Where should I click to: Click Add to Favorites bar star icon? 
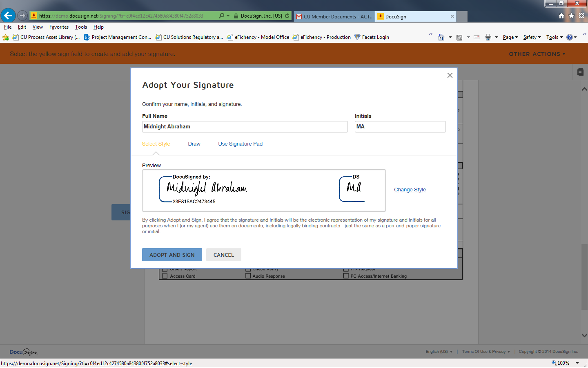pos(6,37)
